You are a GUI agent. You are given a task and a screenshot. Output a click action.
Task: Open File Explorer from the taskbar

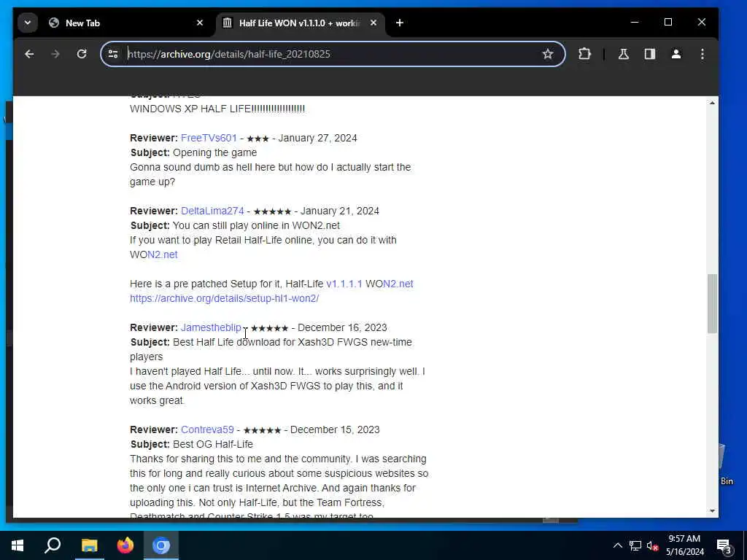(89, 545)
